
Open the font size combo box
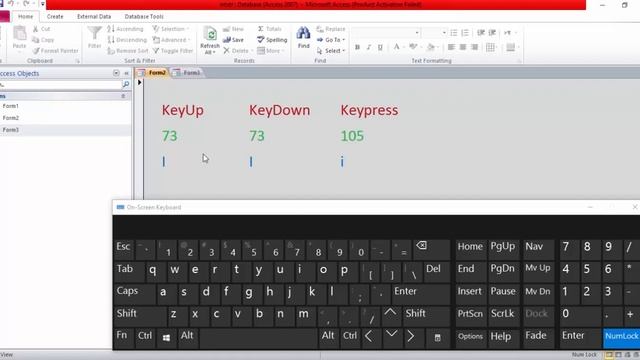pyautogui.click(x=435, y=33)
